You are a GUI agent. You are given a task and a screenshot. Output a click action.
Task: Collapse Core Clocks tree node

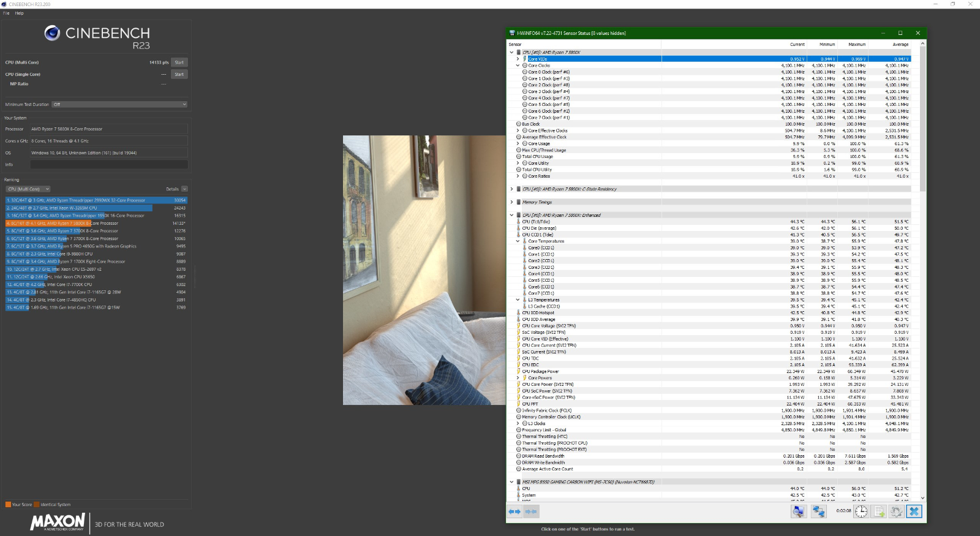point(518,66)
